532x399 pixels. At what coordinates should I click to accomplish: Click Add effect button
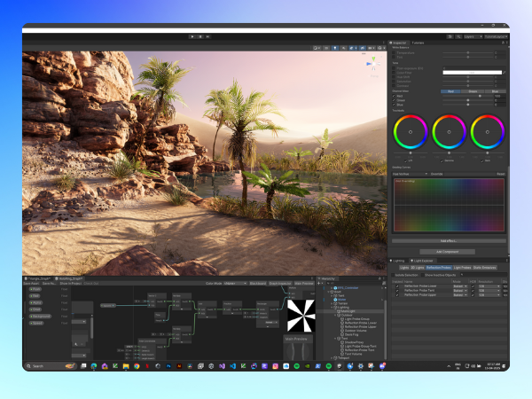pos(449,241)
